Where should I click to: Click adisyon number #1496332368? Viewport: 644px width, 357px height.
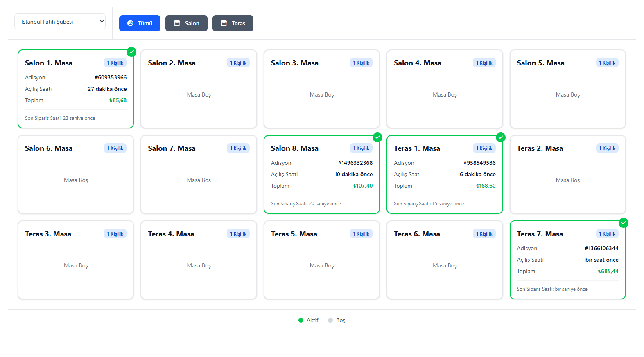click(355, 163)
